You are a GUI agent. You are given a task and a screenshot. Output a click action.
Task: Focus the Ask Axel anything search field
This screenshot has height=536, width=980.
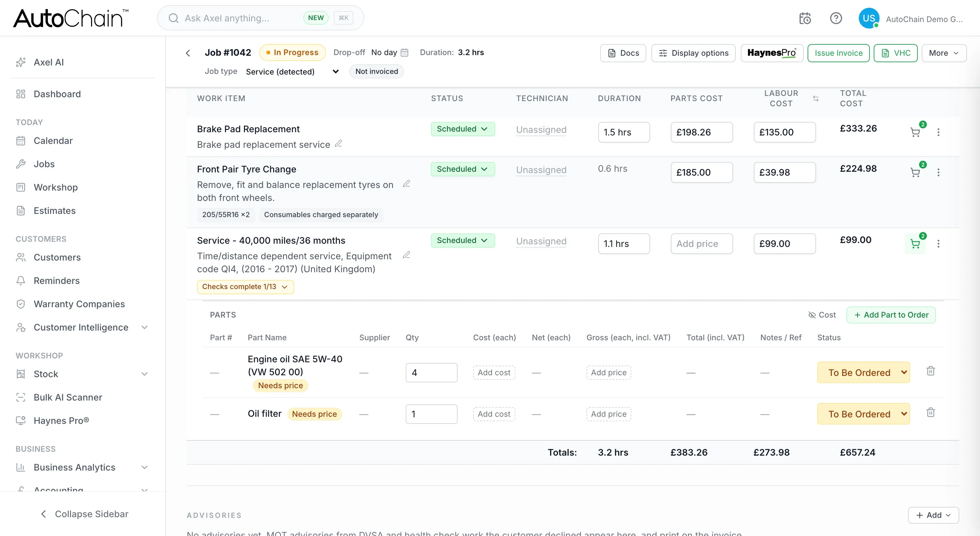(x=260, y=18)
